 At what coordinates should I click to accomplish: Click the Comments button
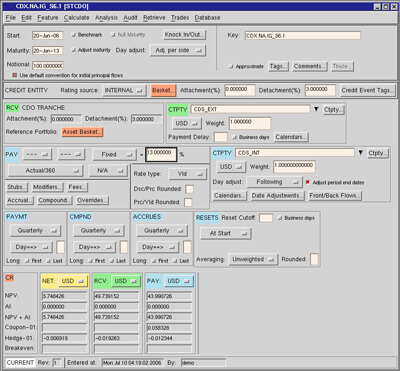point(310,66)
